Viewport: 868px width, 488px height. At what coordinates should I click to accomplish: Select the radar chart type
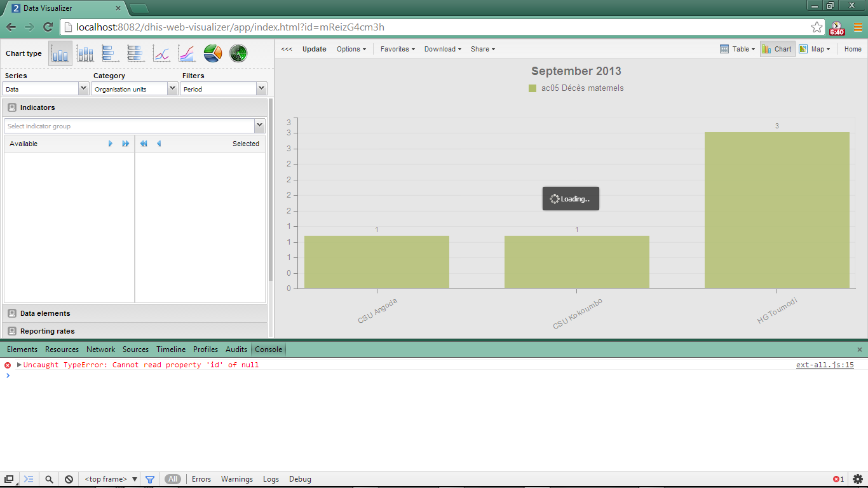click(x=238, y=54)
